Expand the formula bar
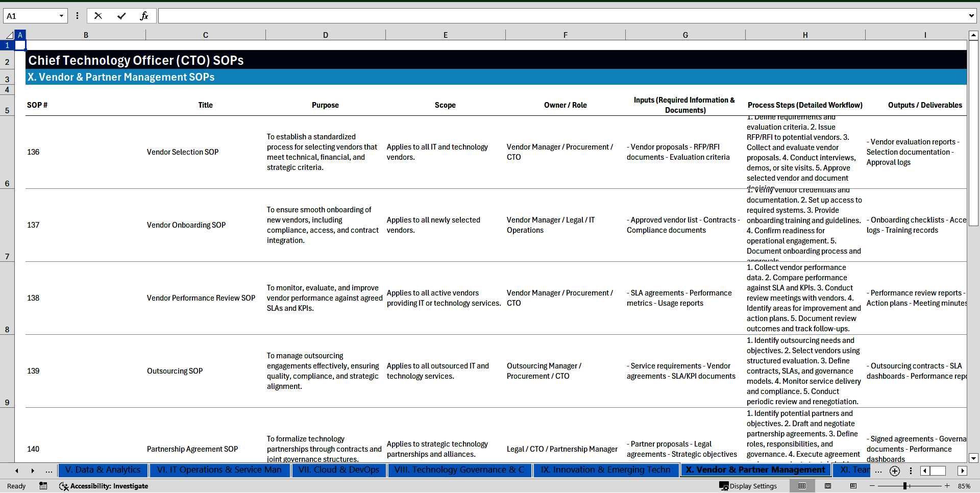 (971, 16)
